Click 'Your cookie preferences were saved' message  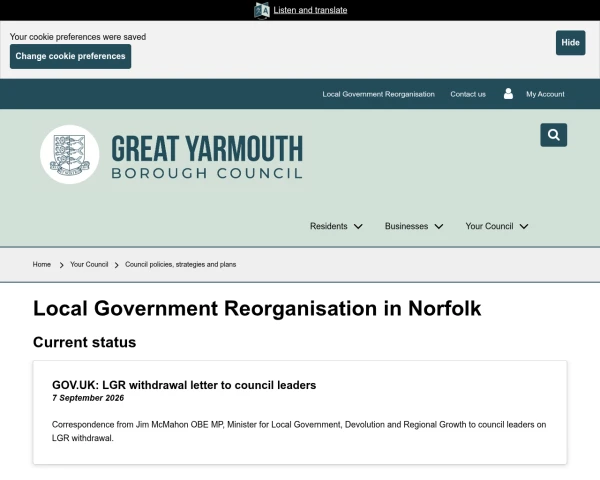tap(78, 37)
